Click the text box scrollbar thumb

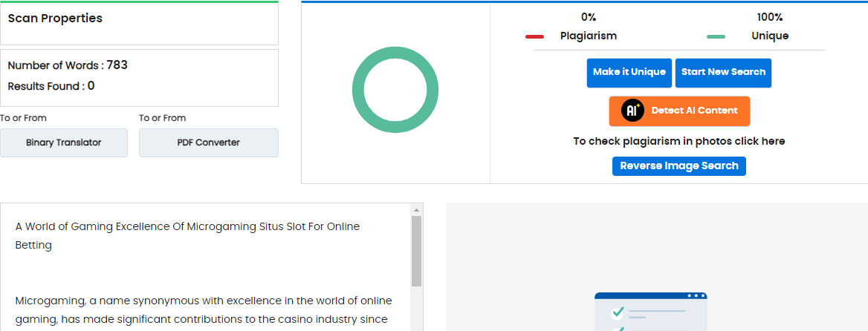tap(417, 252)
